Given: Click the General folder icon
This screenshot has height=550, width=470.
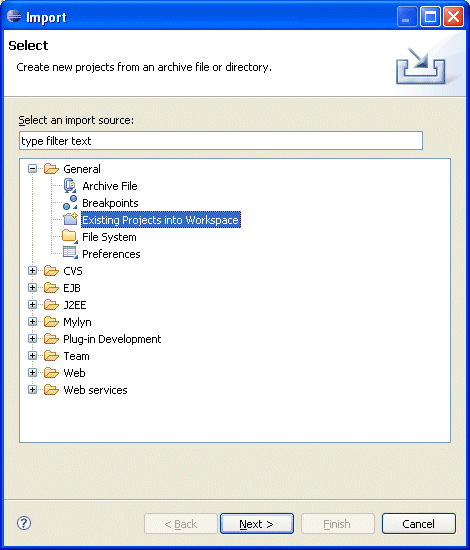Looking at the screenshot, I should pyautogui.click(x=51, y=169).
